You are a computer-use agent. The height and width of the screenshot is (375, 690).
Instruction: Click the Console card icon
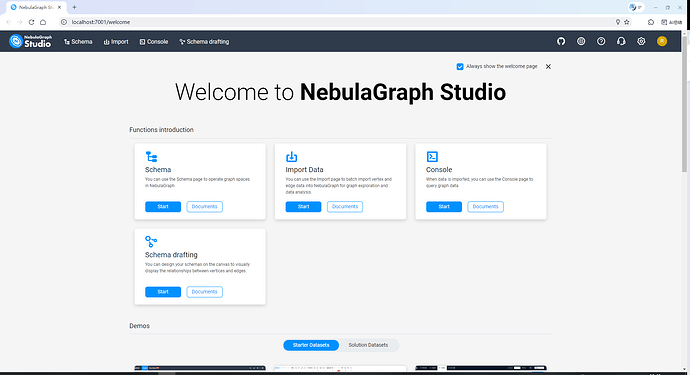pyautogui.click(x=432, y=157)
